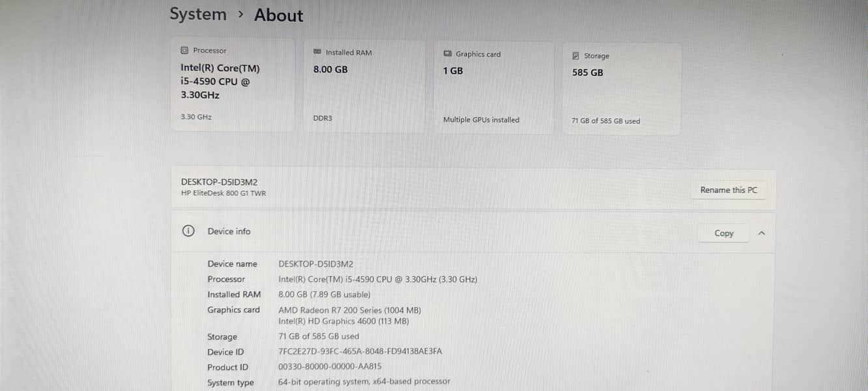Select the 8.00 GB (7.89 GB usable) value
The height and width of the screenshot is (391, 868).
(x=324, y=295)
